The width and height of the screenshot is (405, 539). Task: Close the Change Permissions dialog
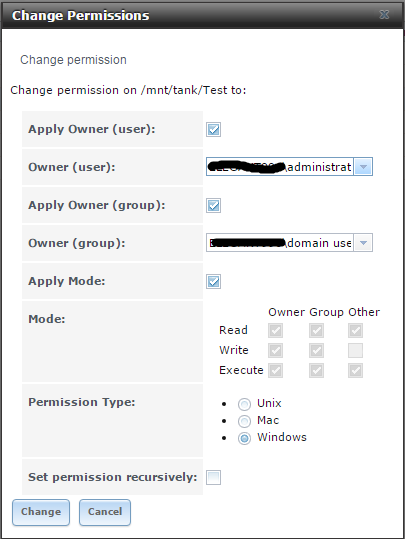pos(384,14)
